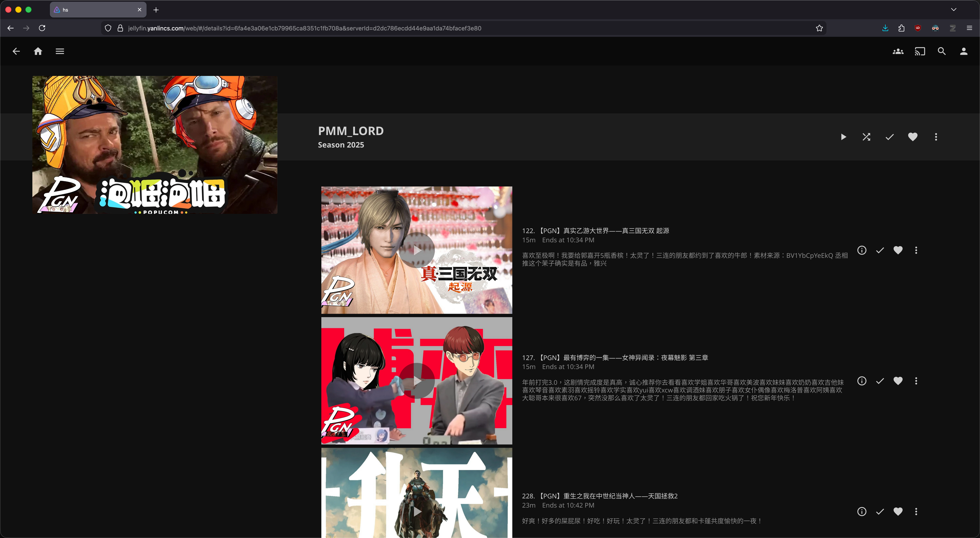Open SyncPlay group icon

[x=898, y=51]
